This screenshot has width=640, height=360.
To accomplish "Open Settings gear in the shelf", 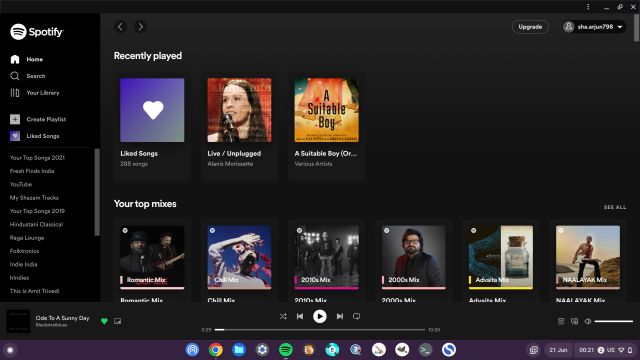I will coord(262,350).
